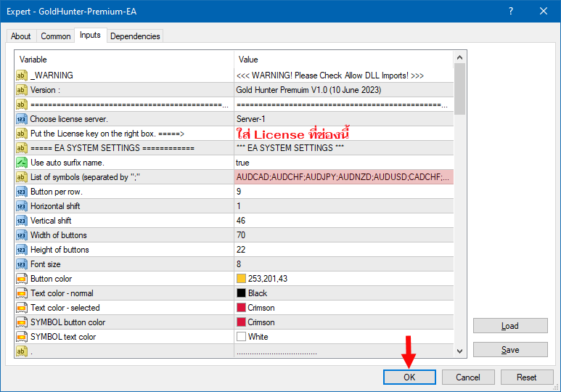
Task: Click the Height of buttons value 22
Action: pos(344,250)
